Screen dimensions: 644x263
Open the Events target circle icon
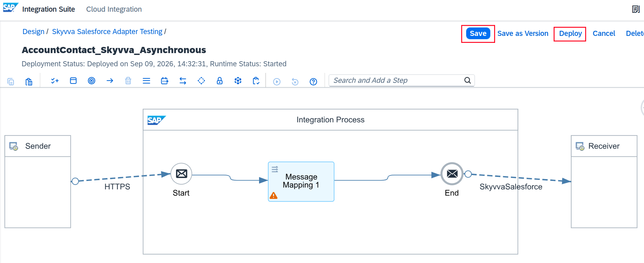click(x=91, y=81)
